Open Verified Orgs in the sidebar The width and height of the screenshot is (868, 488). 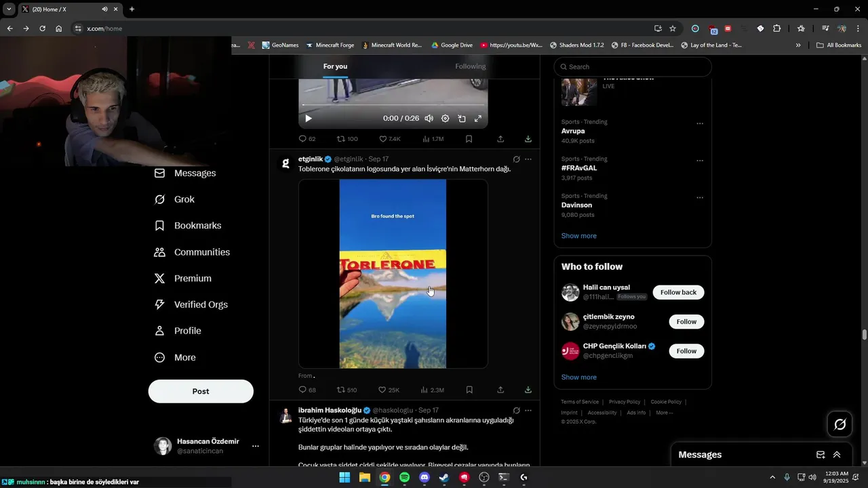191,305
